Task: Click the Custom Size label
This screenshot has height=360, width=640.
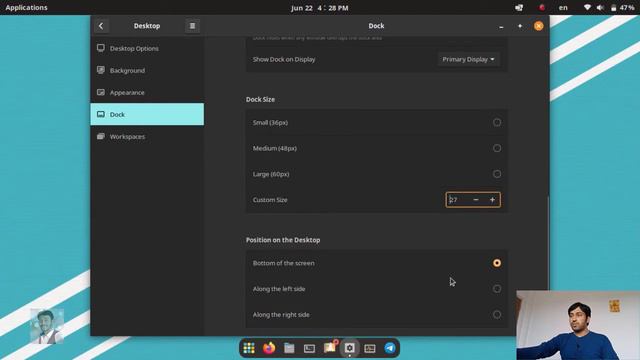Action: tap(270, 200)
